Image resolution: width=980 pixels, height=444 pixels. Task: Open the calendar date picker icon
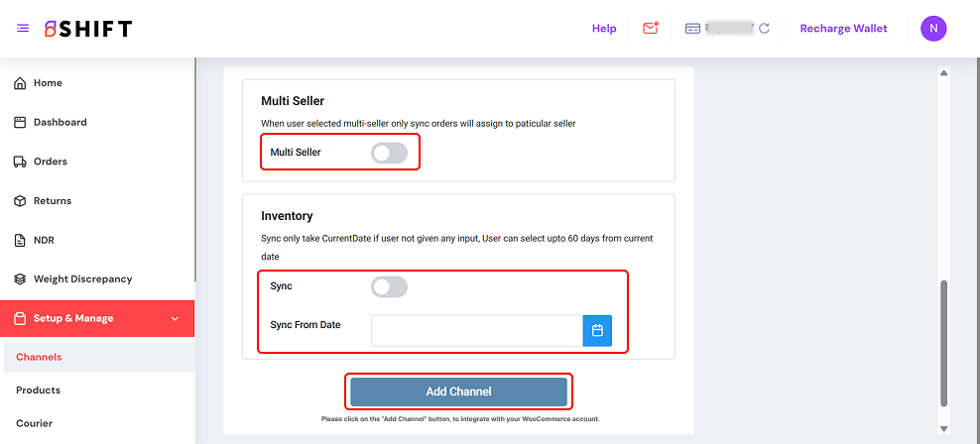(597, 330)
